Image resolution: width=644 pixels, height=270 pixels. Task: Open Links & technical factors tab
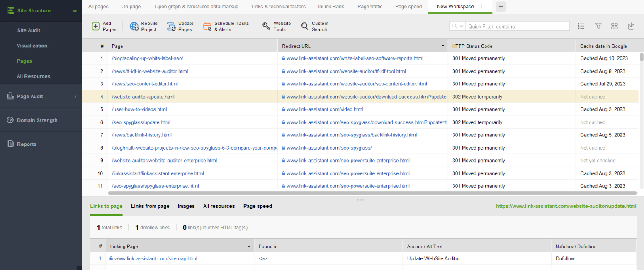279,7
